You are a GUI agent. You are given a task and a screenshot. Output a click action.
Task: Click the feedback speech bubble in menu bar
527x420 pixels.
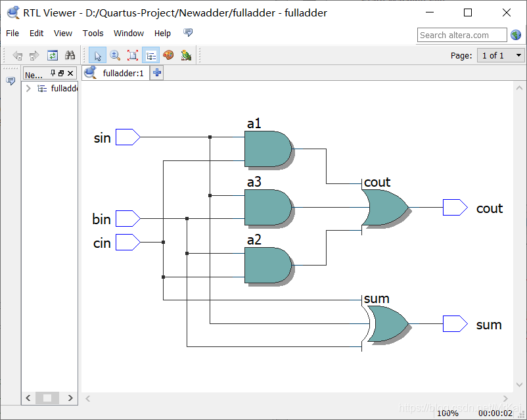[188, 32]
